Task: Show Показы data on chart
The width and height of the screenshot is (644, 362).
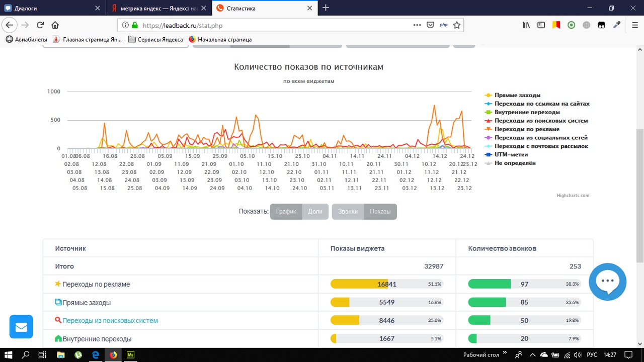Action: pos(380,212)
